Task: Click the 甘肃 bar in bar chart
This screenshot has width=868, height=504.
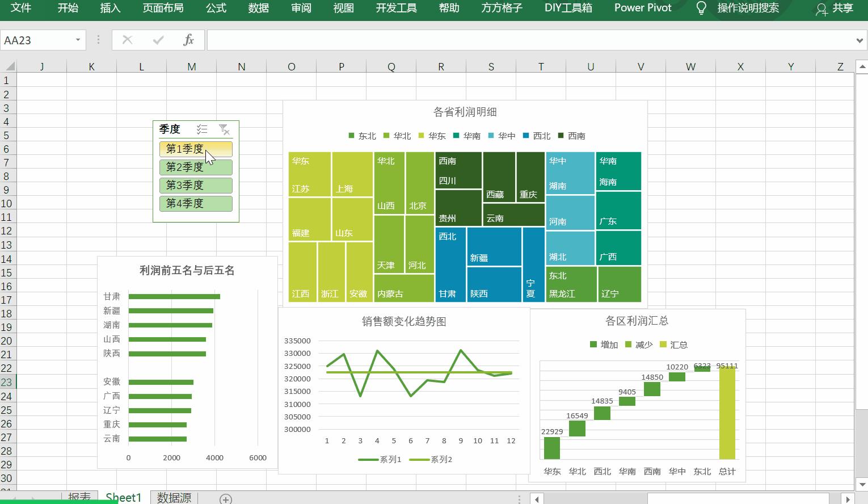Action: click(x=174, y=296)
